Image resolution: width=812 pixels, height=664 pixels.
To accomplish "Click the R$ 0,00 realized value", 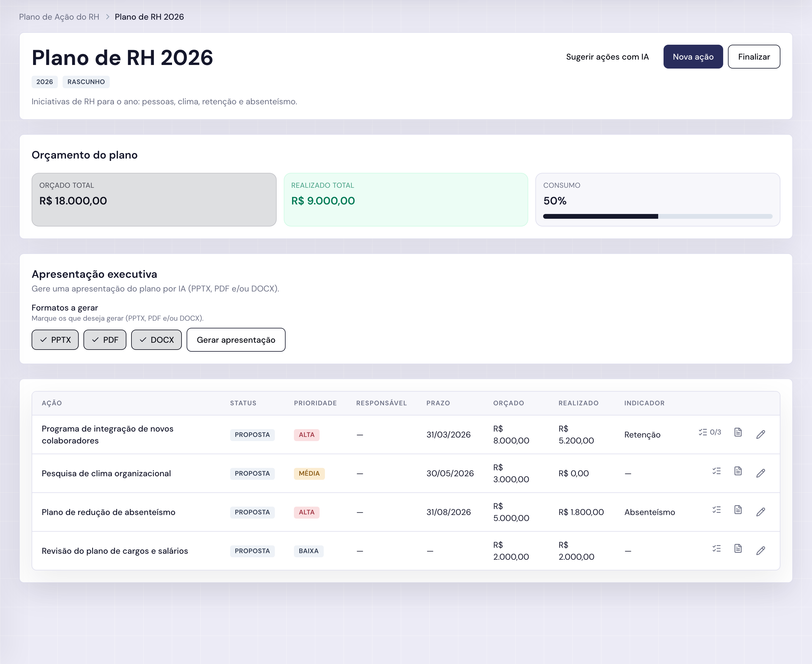I will (573, 473).
